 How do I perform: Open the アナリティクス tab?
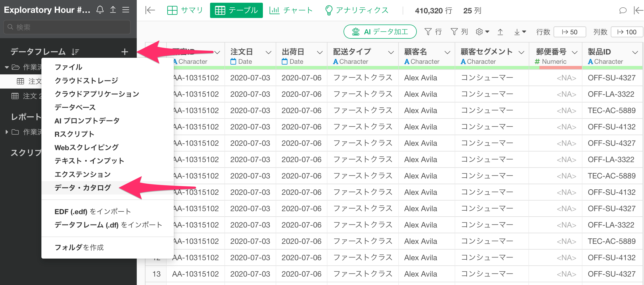357,10
